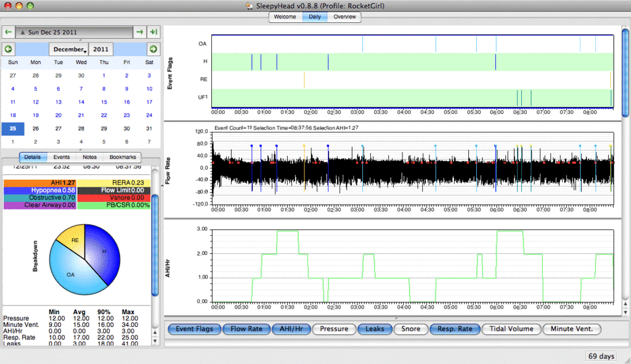
Task: Switch to the Welcome tab
Action: tap(285, 17)
